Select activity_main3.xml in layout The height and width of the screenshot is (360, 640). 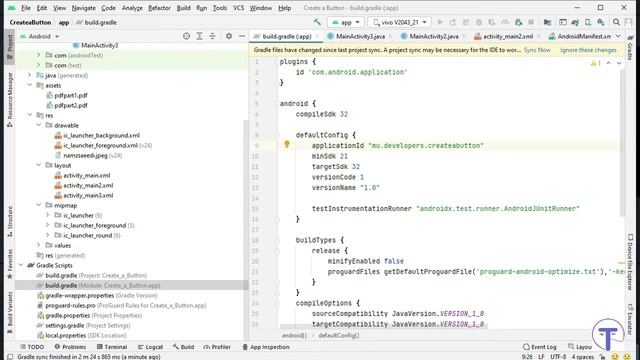point(88,195)
